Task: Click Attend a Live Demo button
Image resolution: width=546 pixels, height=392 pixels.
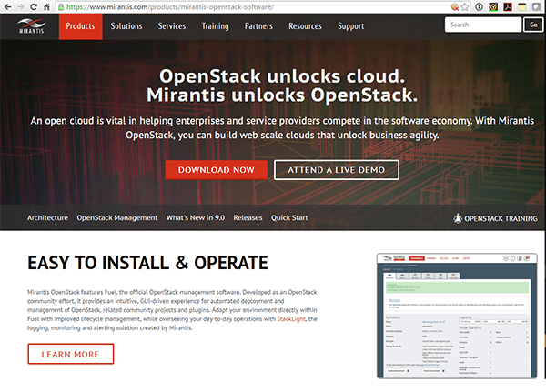Action: point(337,170)
